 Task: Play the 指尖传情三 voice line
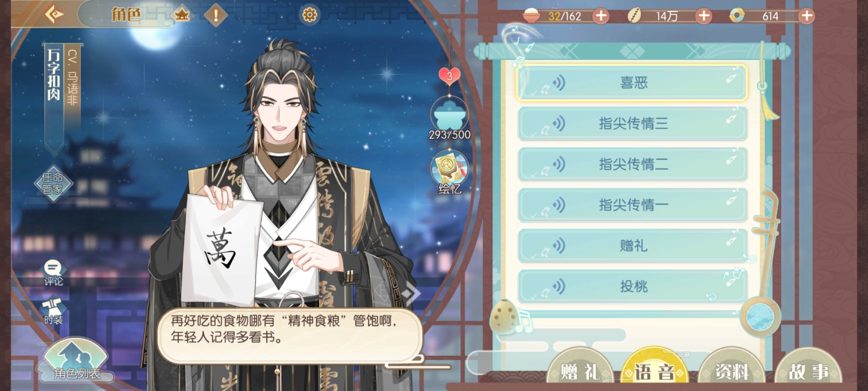pyautogui.click(x=632, y=123)
